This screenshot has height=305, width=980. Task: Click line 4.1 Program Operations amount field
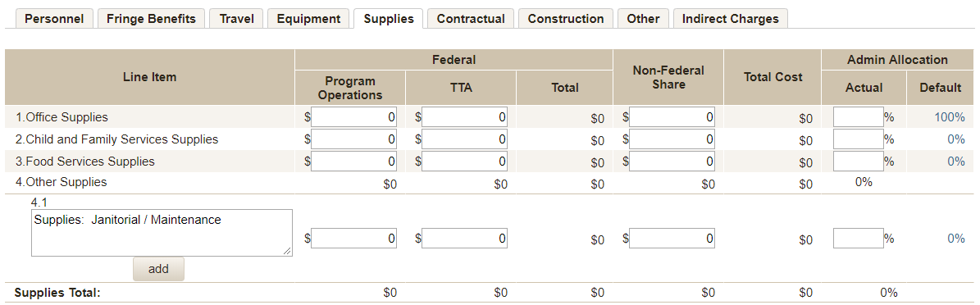tap(353, 238)
